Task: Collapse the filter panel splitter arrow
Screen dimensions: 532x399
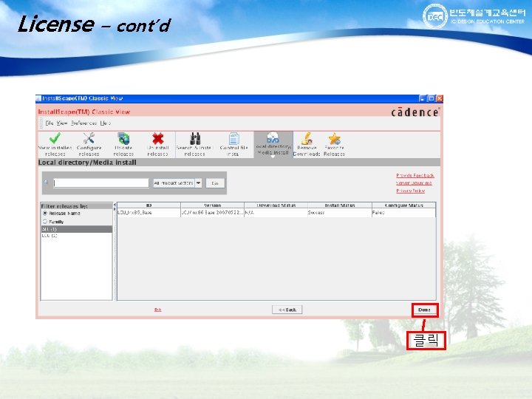Action: pyautogui.click(x=115, y=205)
